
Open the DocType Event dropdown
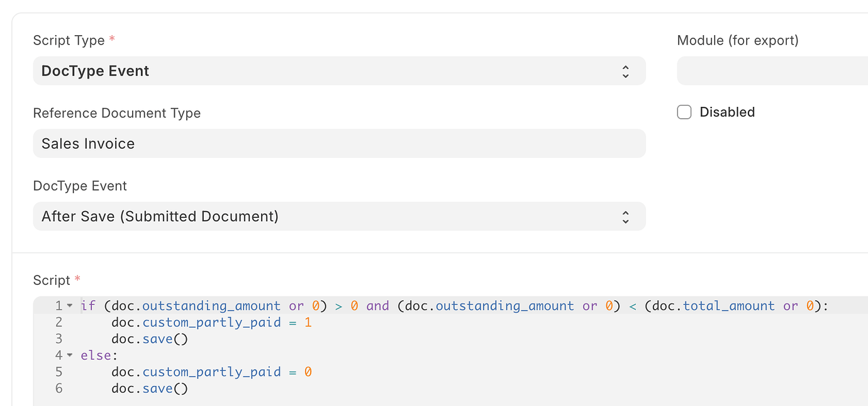click(340, 216)
